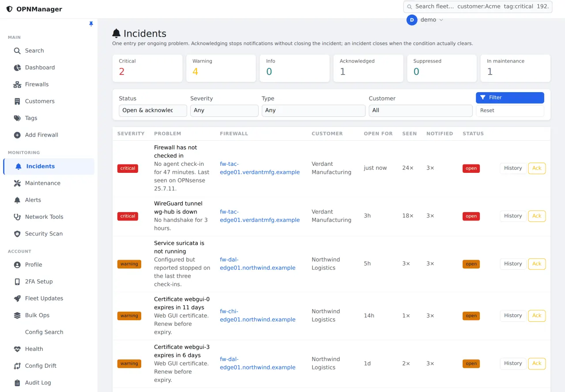Click the fleet search input field
The height and width of the screenshot is (392, 565).
pyautogui.click(x=478, y=7)
